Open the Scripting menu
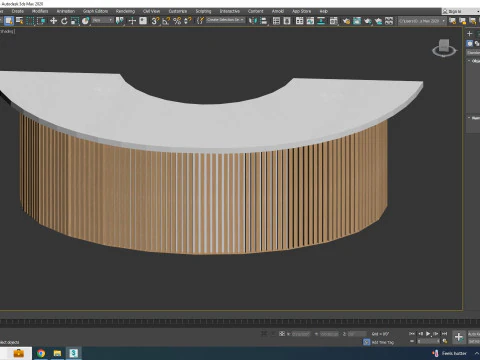This screenshot has width=480, height=360. pyautogui.click(x=203, y=11)
